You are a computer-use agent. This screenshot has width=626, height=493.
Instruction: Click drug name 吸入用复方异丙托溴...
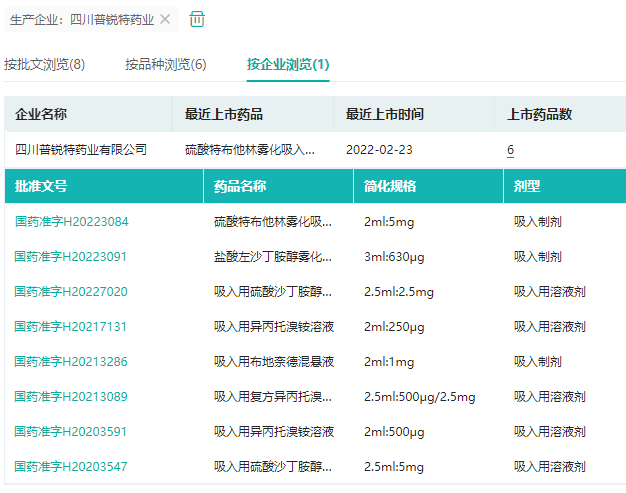tap(273, 397)
